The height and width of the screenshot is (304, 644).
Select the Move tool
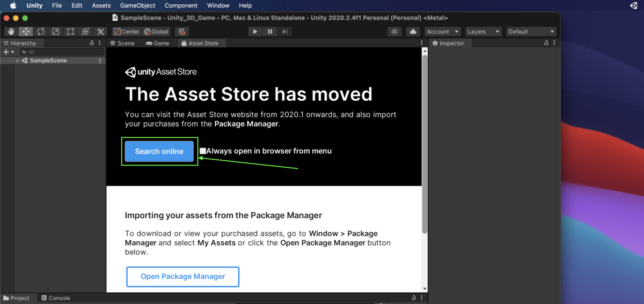(x=26, y=32)
